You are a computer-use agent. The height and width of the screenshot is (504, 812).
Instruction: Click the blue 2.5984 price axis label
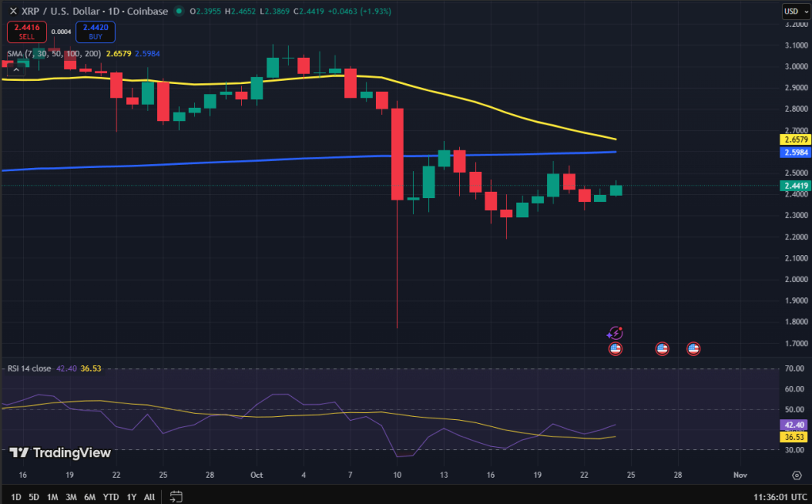coord(795,152)
